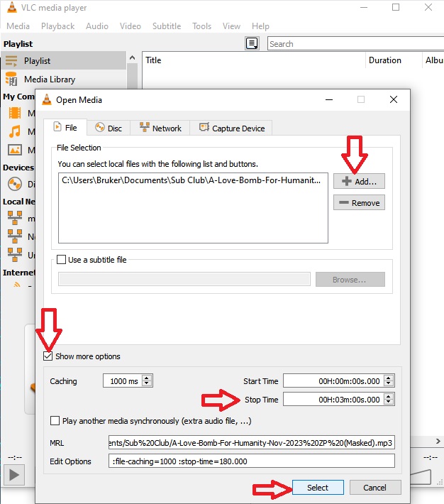444x504 pixels.
Task: Open the Subtitle menu
Action: coord(167,26)
